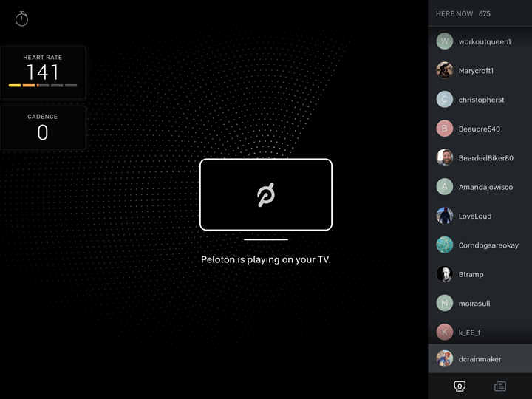Screen dimensions: 532x399
Task: Tap the username Corndogsareokay
Action: (488, 245)
